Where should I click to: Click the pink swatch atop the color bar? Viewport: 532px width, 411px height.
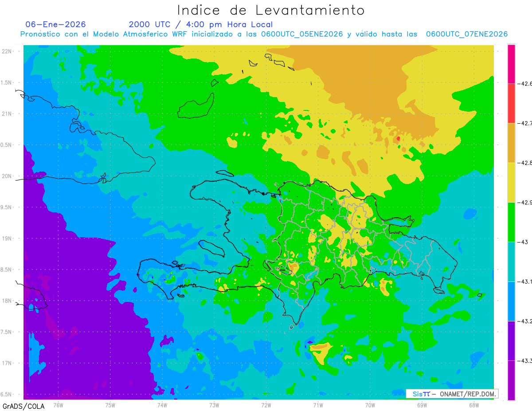(511, 64)
